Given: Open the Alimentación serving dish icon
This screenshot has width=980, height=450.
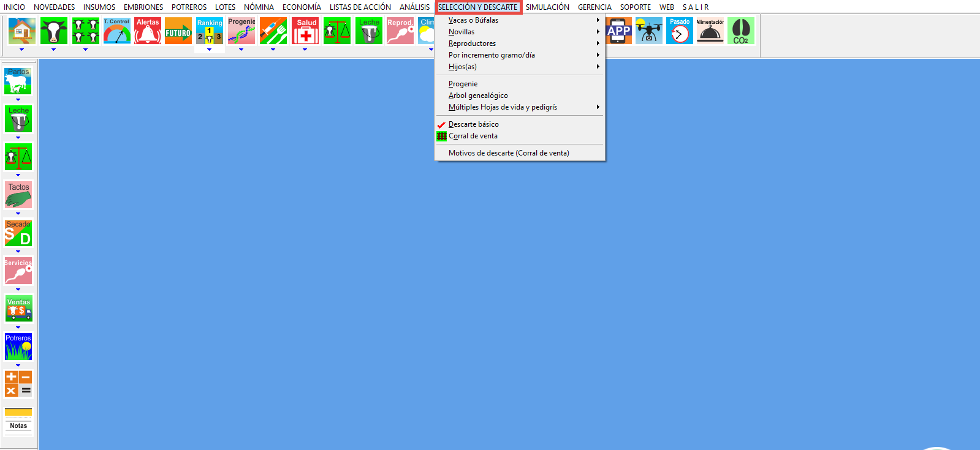Looking at the screenshot, I should (x=710, y=31).
